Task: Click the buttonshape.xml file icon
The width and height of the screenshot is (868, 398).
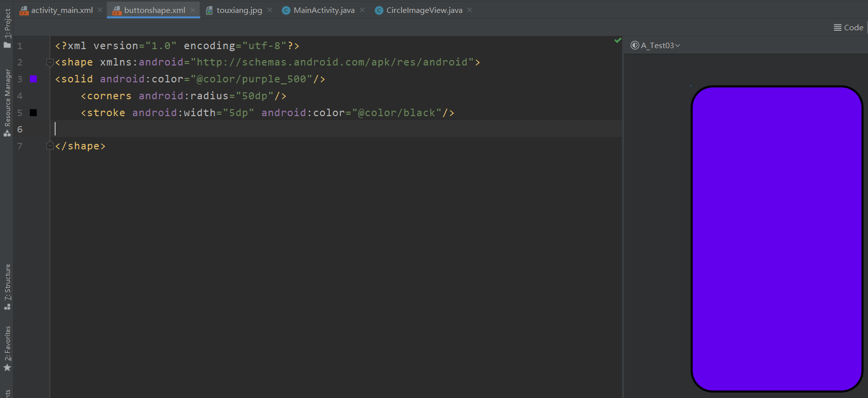Action: [x=117, y=10]
